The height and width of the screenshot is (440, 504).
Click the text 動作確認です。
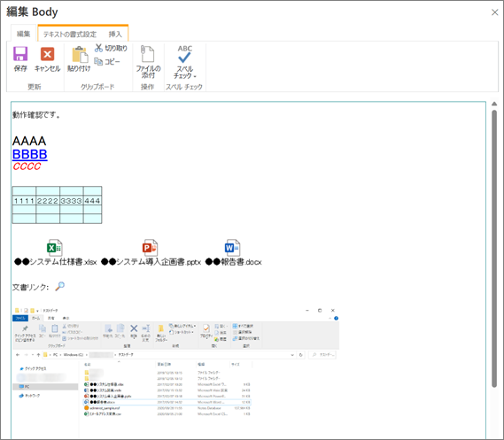pyautogui.click(x=36, y=115)
